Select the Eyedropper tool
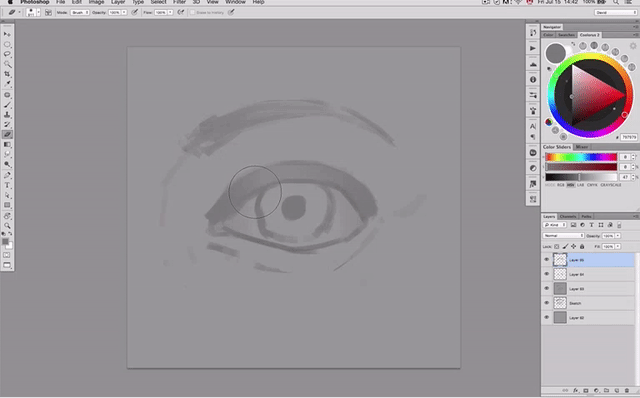This screenshot has width=640, height=398. [7, 84]
